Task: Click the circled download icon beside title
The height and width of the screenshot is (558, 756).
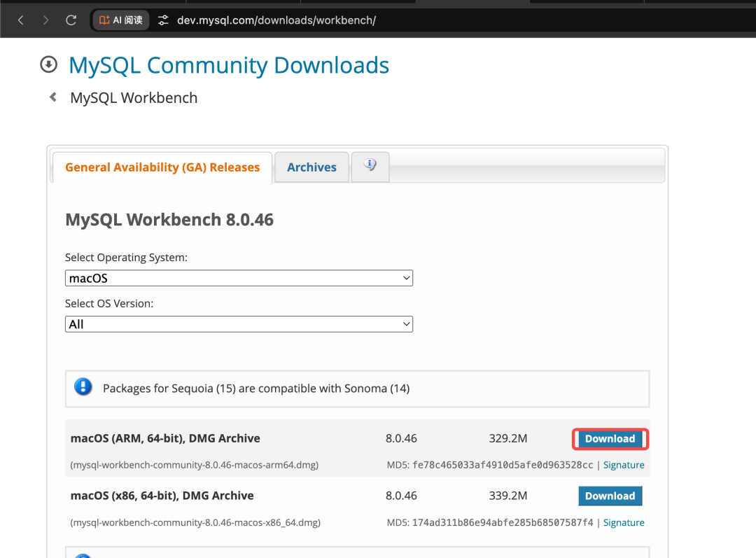Action: 49,64
